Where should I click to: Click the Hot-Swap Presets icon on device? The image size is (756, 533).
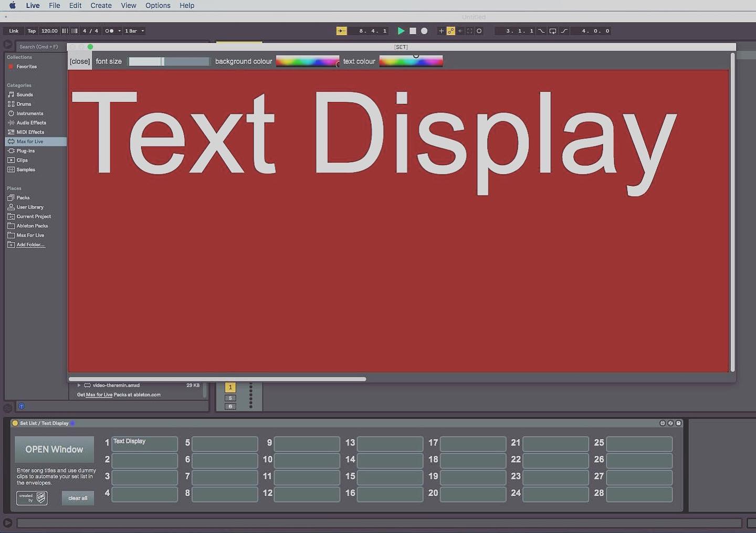click(670, 423)
